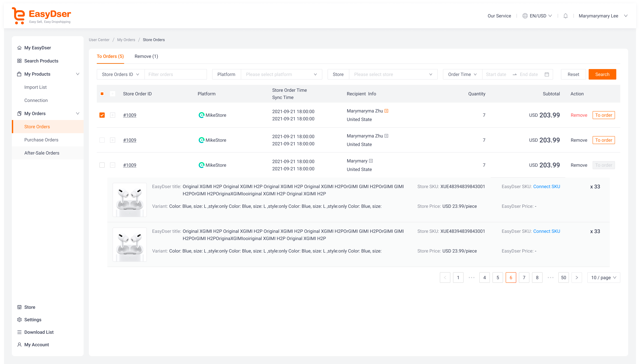Toggle checkbox for first order #1009

[x=102, y=115]
